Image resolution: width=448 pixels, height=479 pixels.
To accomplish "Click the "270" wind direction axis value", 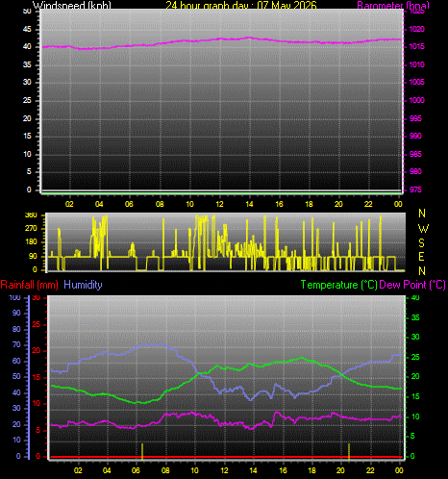I will click(x=31, y=228).
